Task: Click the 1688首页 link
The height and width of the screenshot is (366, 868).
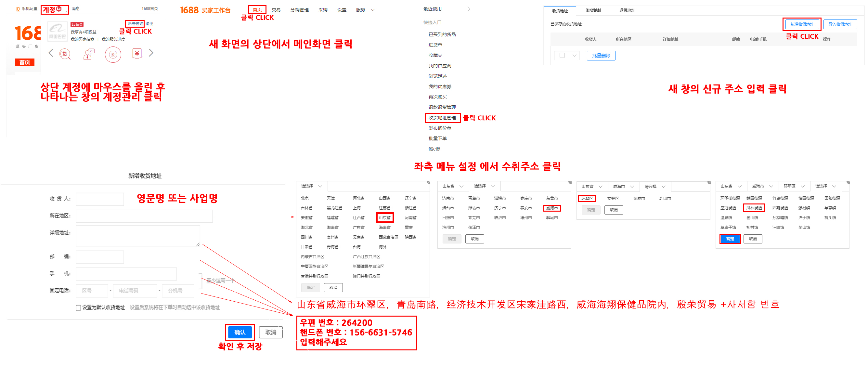Action: tap(149, 9)
